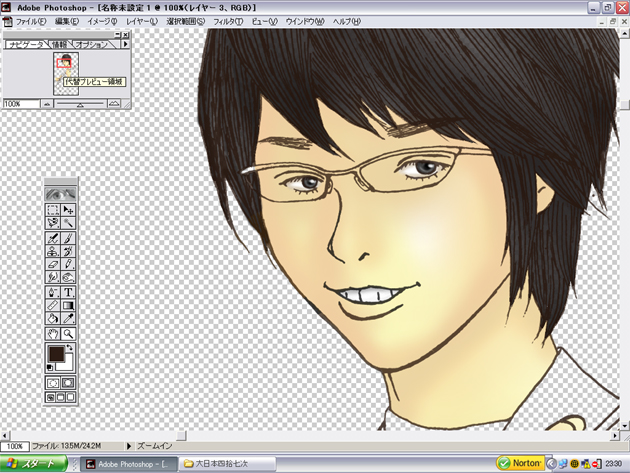Click the Norton tray indicator
This screenshot has height=473, width=630.
[520, 463]
